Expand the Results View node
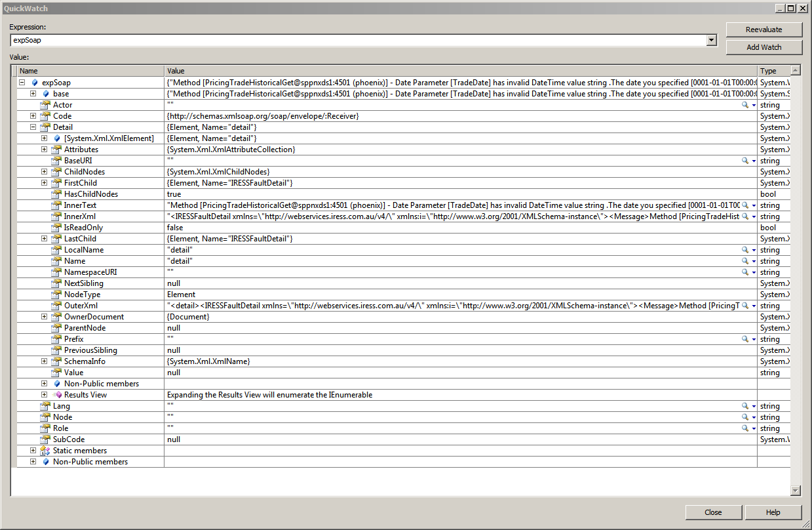Screen dimensions: 812x530 click(44, 395)
